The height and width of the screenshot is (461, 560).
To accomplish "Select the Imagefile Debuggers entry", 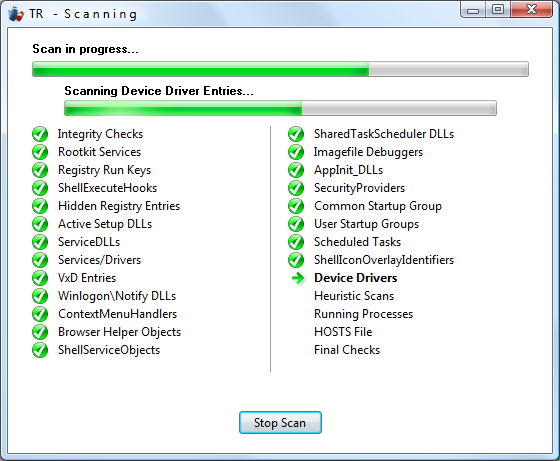I will click(368, 152).
